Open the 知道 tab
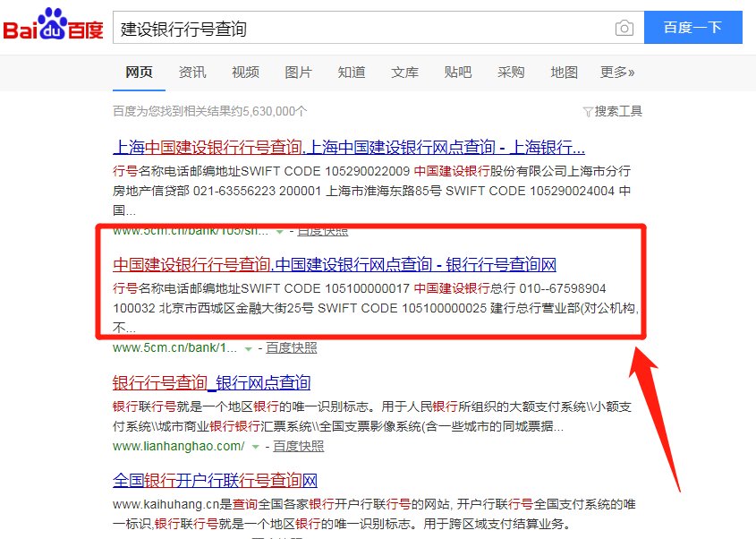756x539 pixels. (x=352, y=73)
